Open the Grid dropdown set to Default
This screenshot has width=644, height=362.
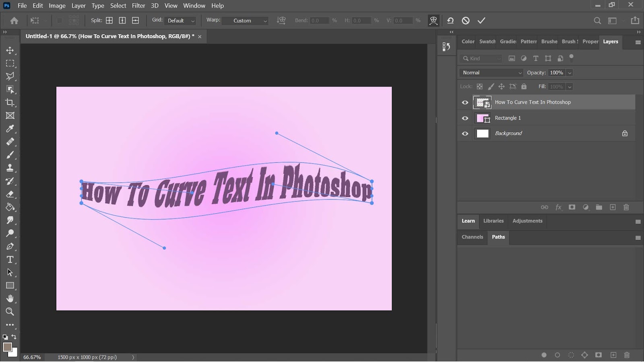[x=181, y=21]
